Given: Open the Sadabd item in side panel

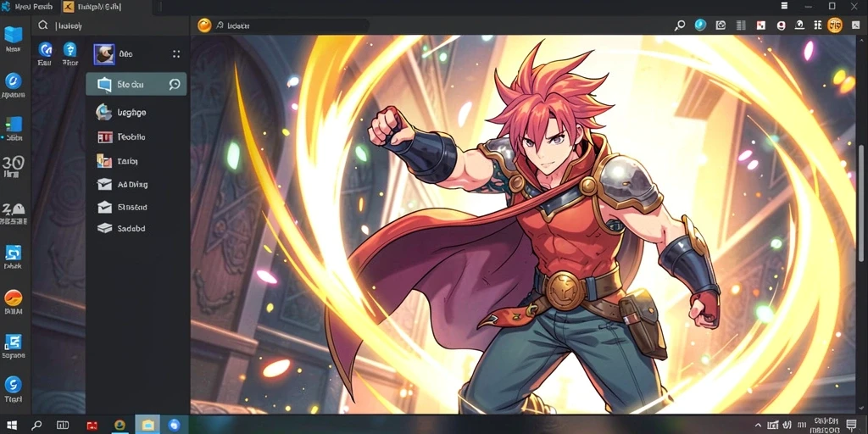Looking at the screenshot, I should (136, 228).
